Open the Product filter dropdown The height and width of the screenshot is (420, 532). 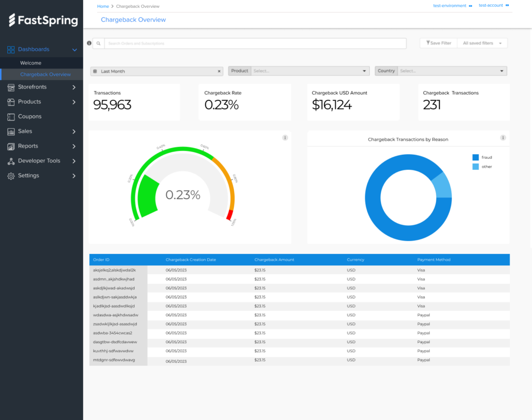click(x=309, y=71)
